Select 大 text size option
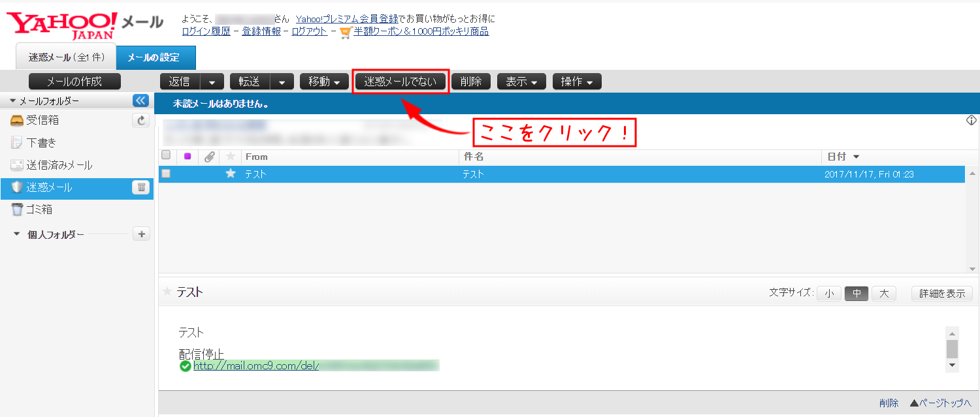This screenshot has height=417, width=980. [883, 294]
